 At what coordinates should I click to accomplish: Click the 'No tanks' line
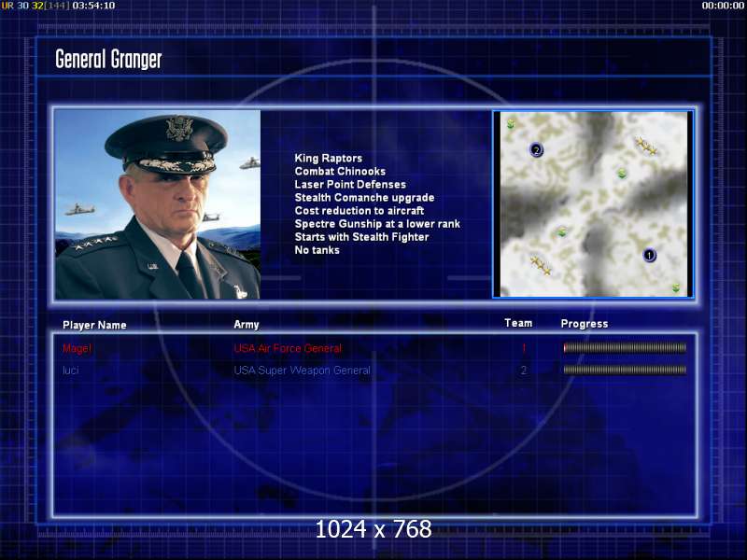click(317, 250)
